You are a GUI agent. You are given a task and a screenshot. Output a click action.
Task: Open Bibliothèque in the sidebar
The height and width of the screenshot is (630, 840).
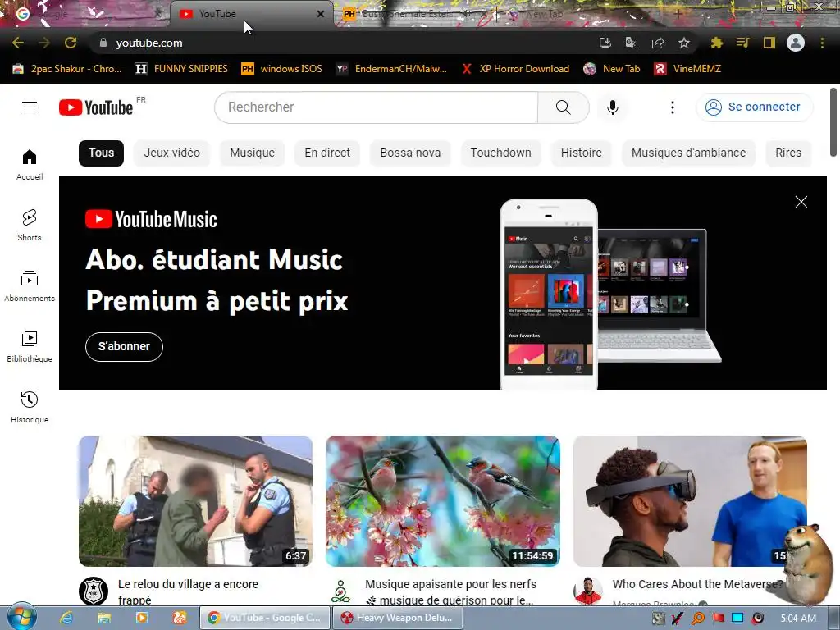30,347
